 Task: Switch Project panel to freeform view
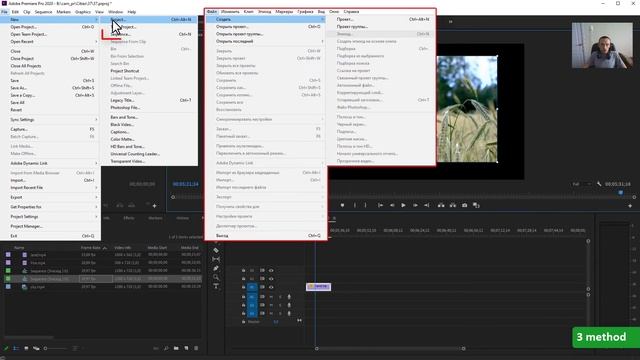click(x=36, y=348)
